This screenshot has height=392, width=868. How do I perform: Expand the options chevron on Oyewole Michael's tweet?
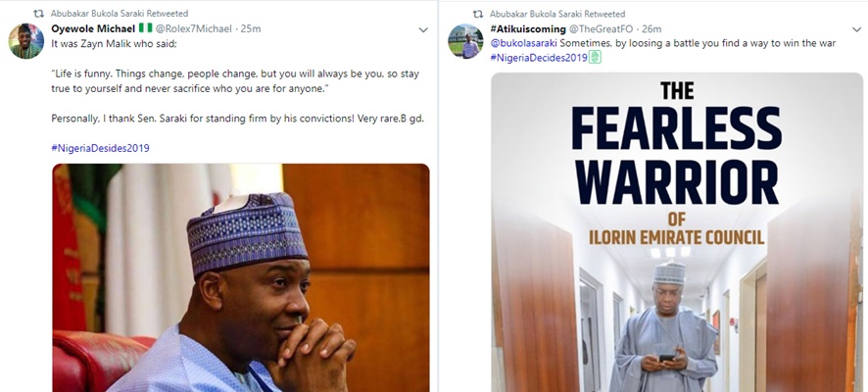tap(423, 30)
